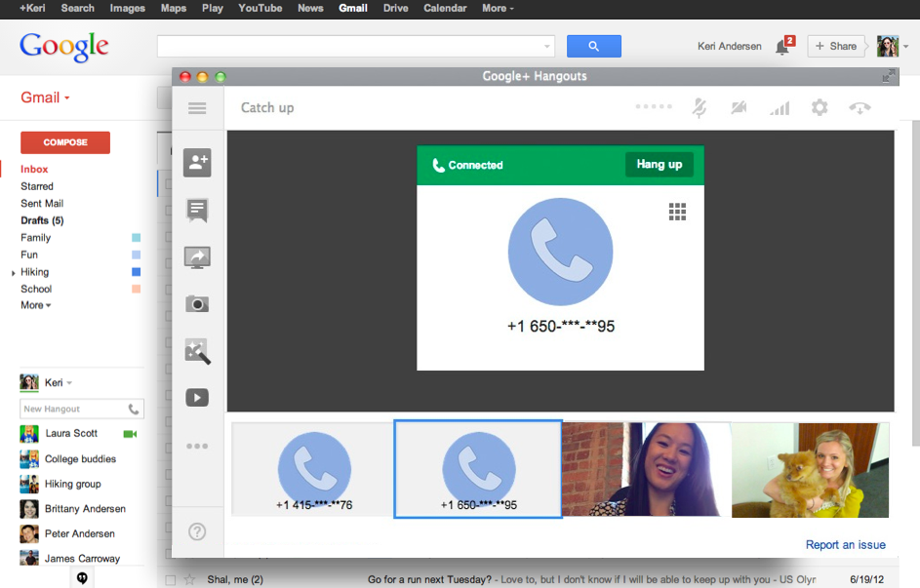Click the Family label color swatch

click(136, 238)
